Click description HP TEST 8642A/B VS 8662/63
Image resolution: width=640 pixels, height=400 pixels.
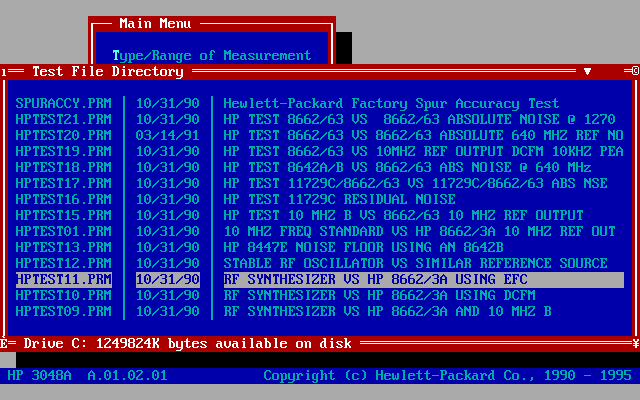pyautogui.click(x=407, y=167)
